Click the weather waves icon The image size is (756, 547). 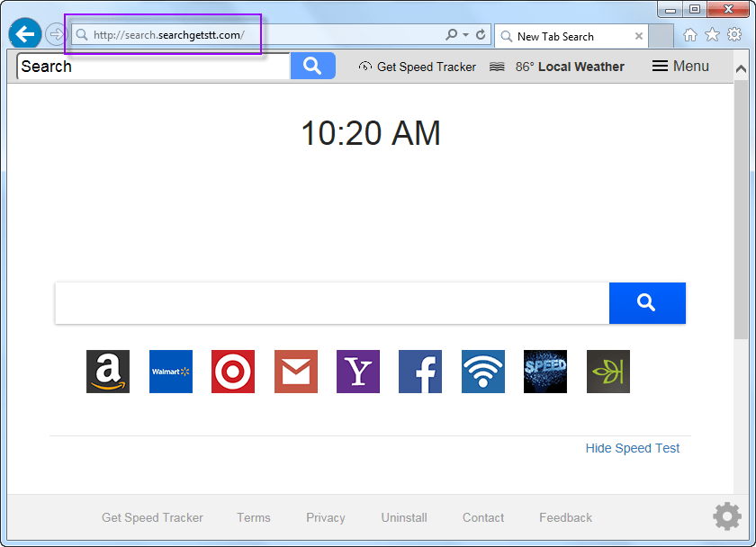[x=497, y=67]
